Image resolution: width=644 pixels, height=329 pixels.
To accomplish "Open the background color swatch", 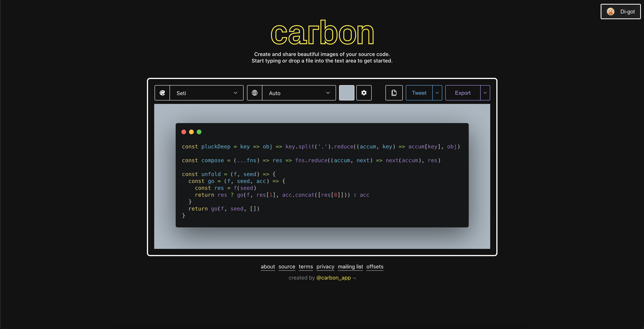I will 347,93.
